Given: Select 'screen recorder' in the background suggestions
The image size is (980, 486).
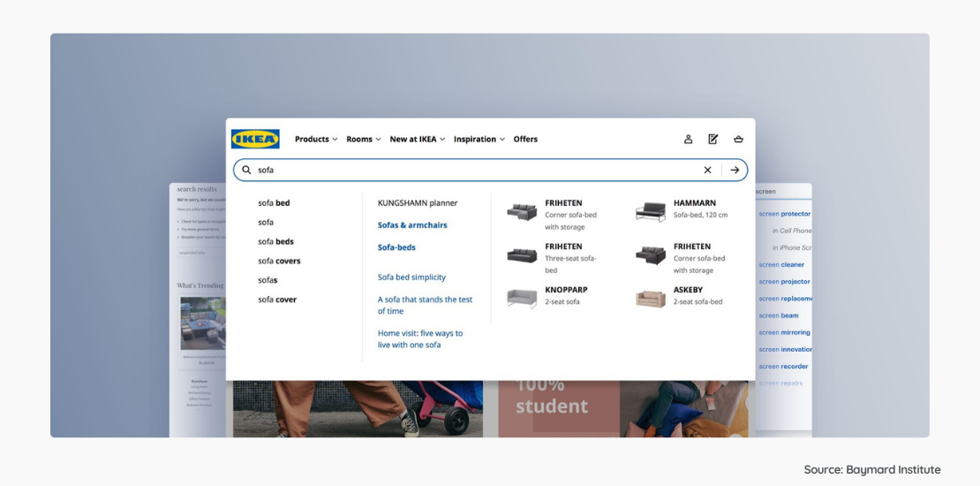Looking at the screenshot, I should tap(783, 366).
